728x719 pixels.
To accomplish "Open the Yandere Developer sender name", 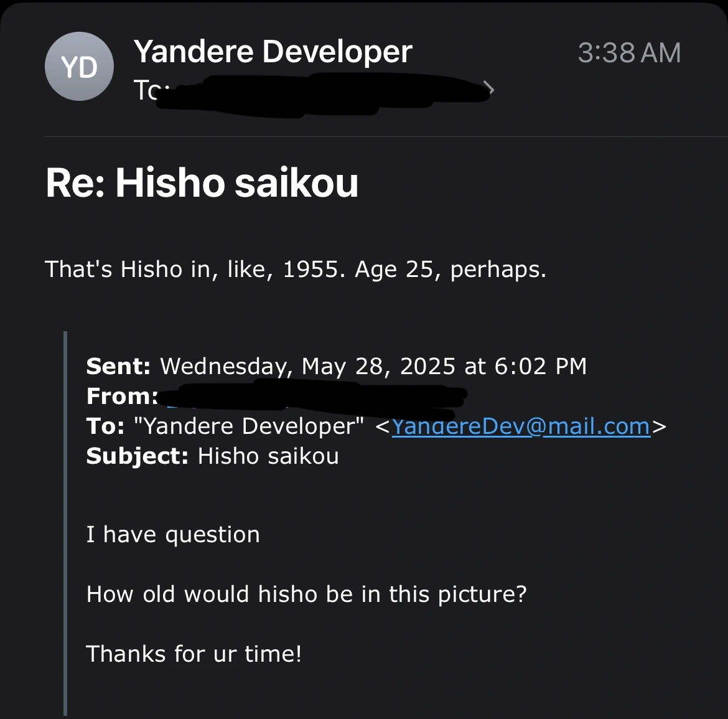I will (273, 52).
